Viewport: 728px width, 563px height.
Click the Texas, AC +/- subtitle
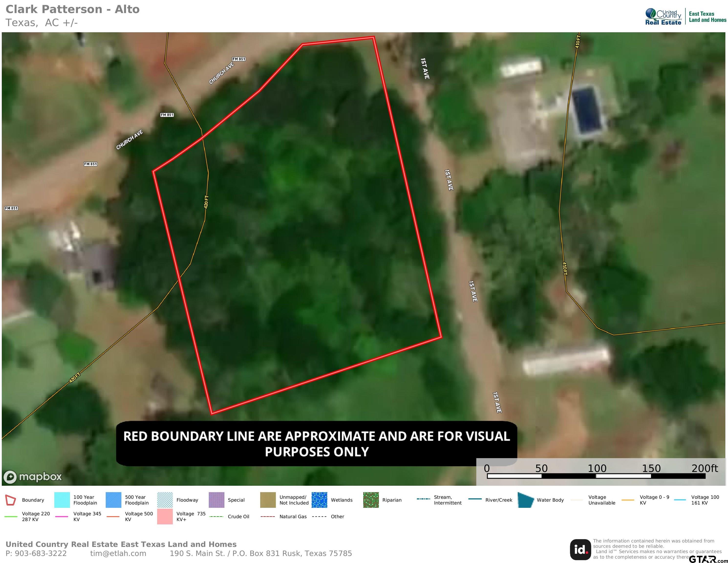tap(42, 23)
